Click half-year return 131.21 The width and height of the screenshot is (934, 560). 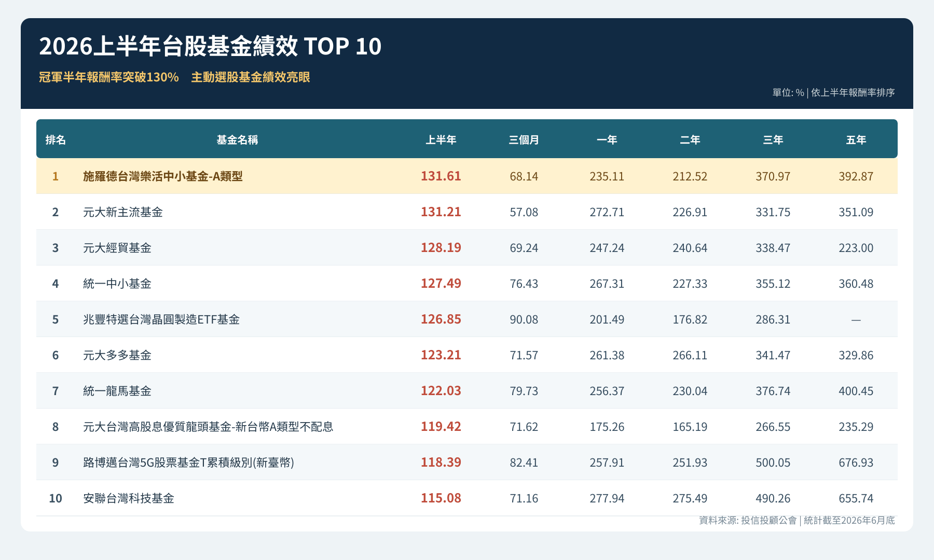point(441,212)
